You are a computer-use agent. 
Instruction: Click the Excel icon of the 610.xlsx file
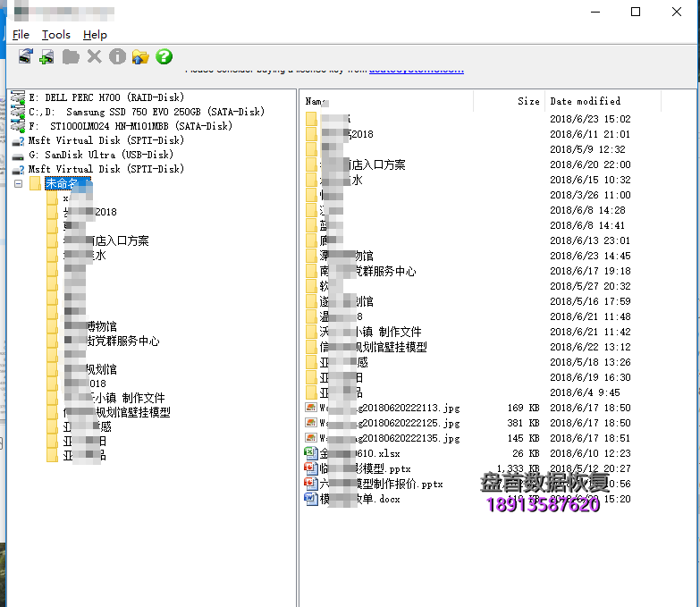tap(311, 453)
